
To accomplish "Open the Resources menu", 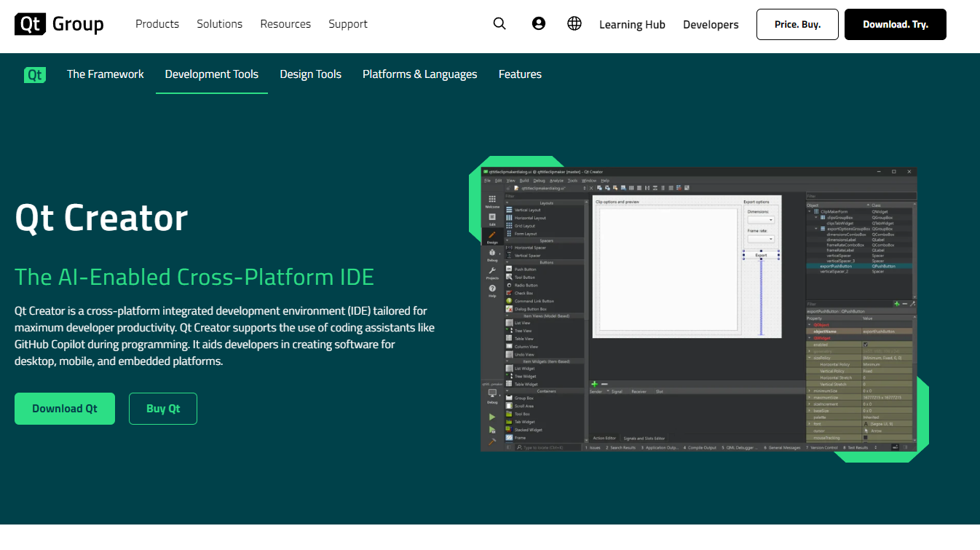I will 285,24.
